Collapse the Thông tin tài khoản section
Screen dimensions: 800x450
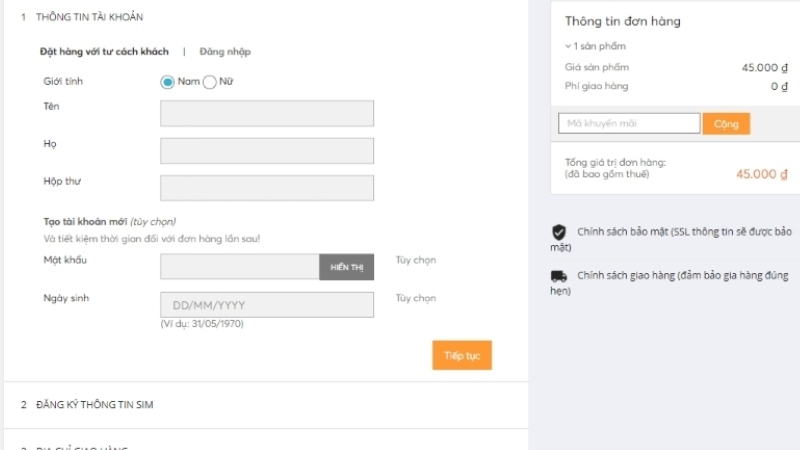coord(89,18)
